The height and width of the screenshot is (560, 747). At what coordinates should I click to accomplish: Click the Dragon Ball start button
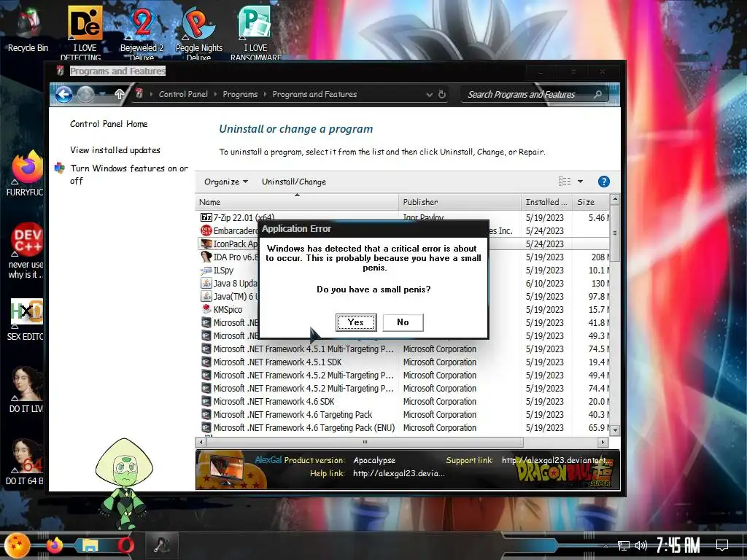point(18,545)
